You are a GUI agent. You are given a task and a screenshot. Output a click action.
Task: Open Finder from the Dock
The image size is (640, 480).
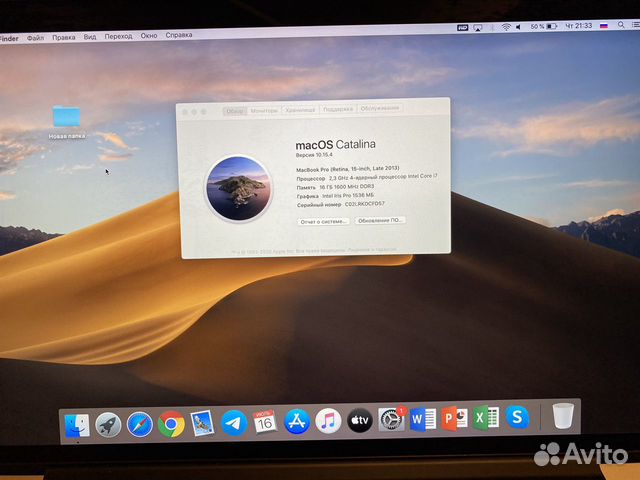coord(77,426)
